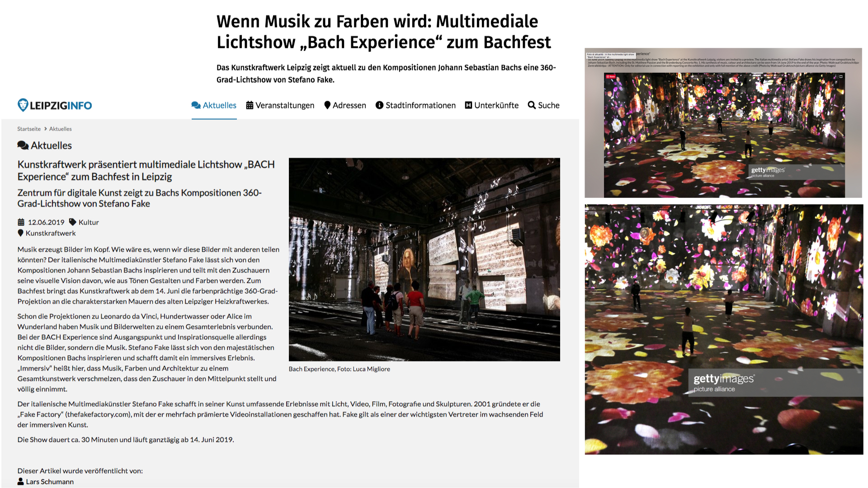Click the gettyimages watermark on large photo

coord(723,380)
